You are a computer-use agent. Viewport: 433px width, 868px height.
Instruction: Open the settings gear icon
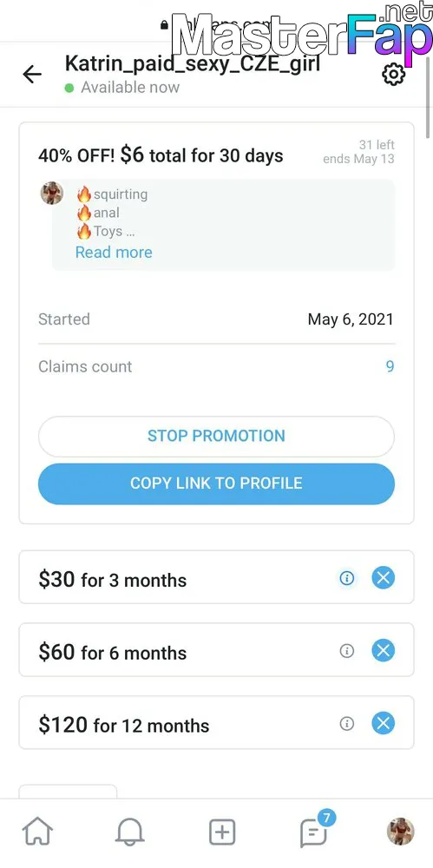(x=394, y=75)
